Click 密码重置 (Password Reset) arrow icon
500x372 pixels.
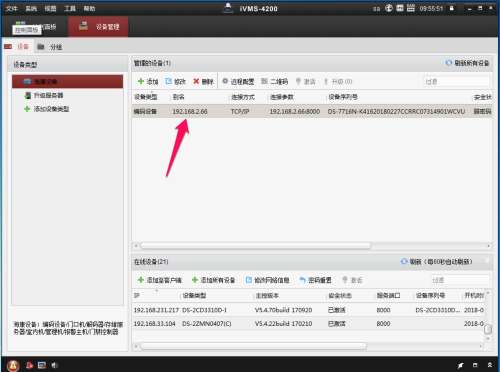(303, 280)
